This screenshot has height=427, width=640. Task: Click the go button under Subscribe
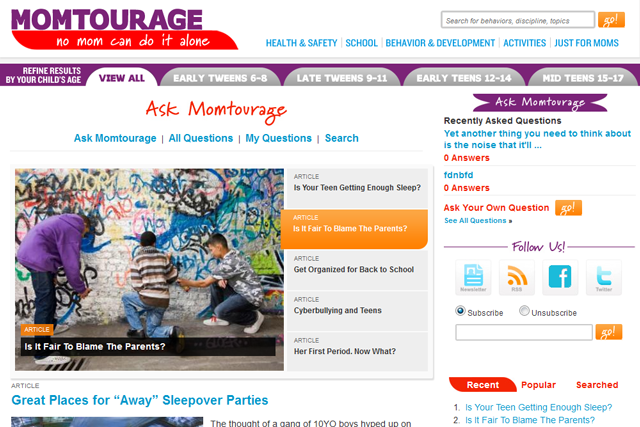[x=609, y=332]
